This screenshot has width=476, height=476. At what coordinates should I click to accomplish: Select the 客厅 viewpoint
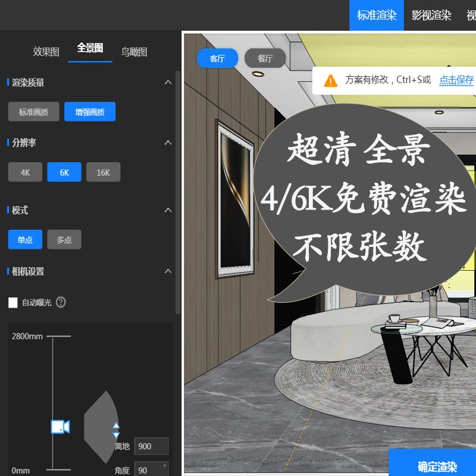217,59
